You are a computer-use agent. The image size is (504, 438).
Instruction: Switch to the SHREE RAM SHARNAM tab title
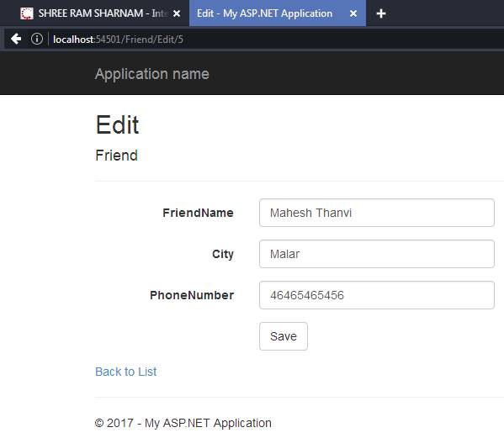[x=103, y=13]
